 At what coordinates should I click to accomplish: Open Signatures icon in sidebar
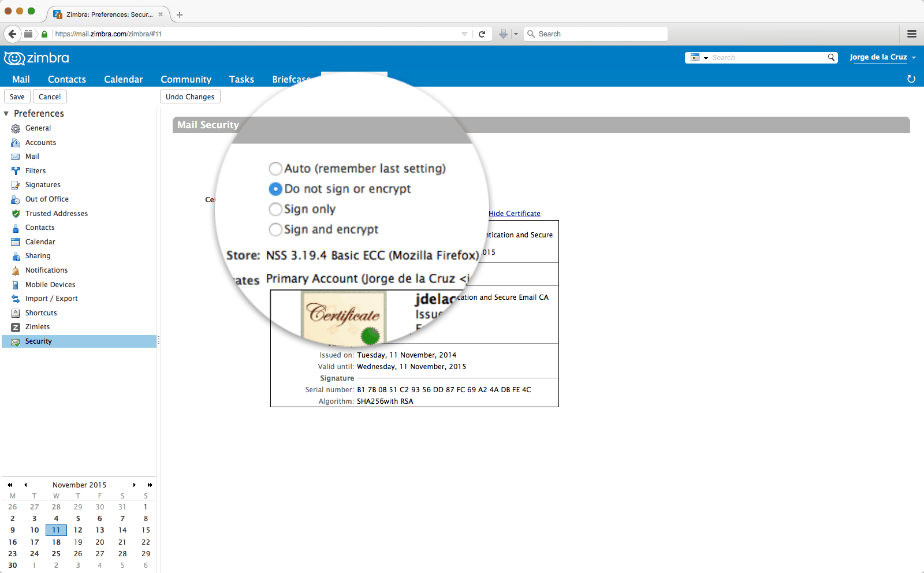pyautogui.click(x=16, y=185)
